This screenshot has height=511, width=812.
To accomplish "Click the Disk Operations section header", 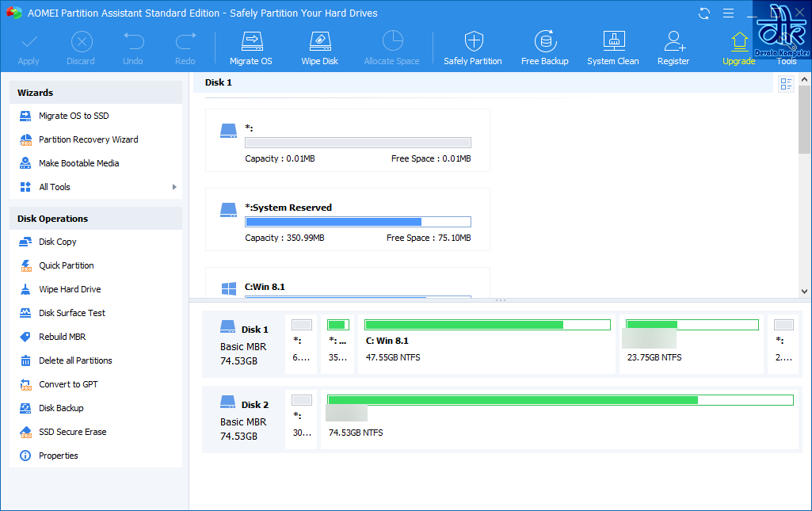I will (96, 219).
